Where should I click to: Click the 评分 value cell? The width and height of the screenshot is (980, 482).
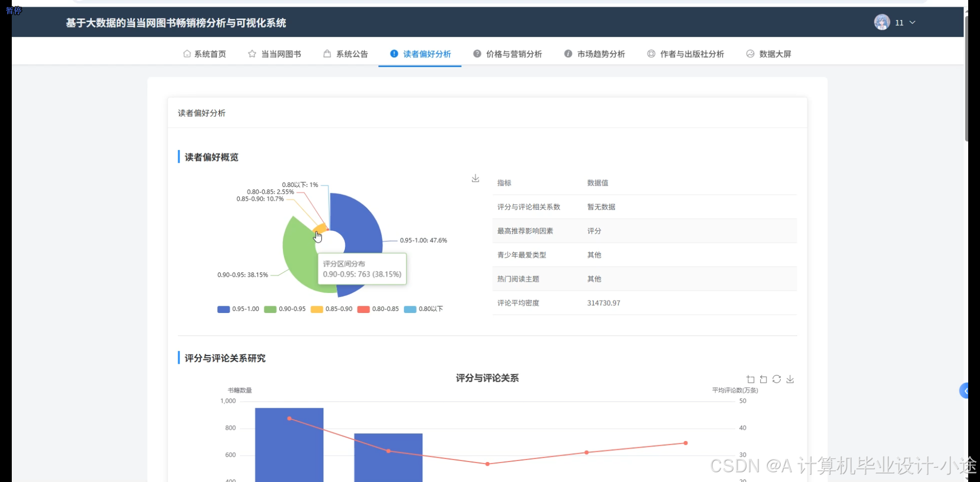pyautogui.click(x=594, y=231)
